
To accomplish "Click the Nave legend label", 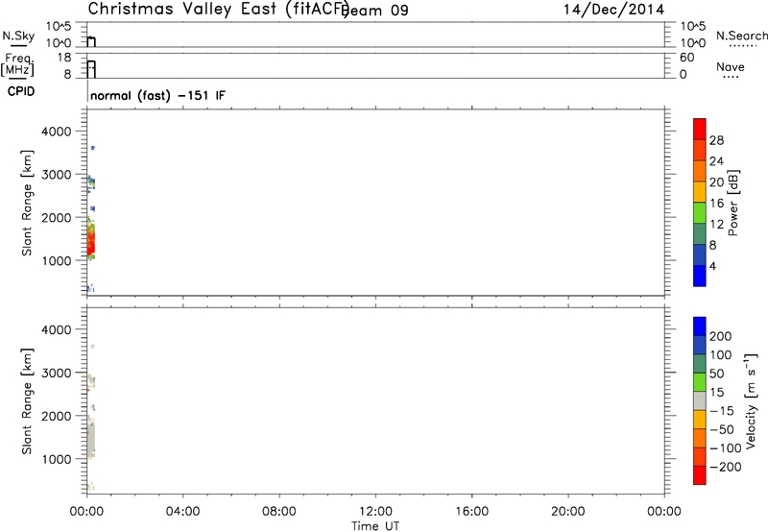I will (731, 67).
